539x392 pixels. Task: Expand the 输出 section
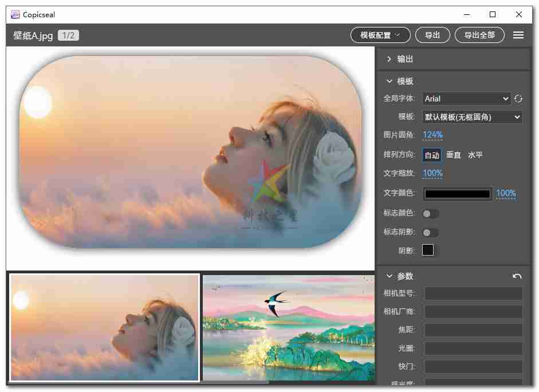point(390,59)
